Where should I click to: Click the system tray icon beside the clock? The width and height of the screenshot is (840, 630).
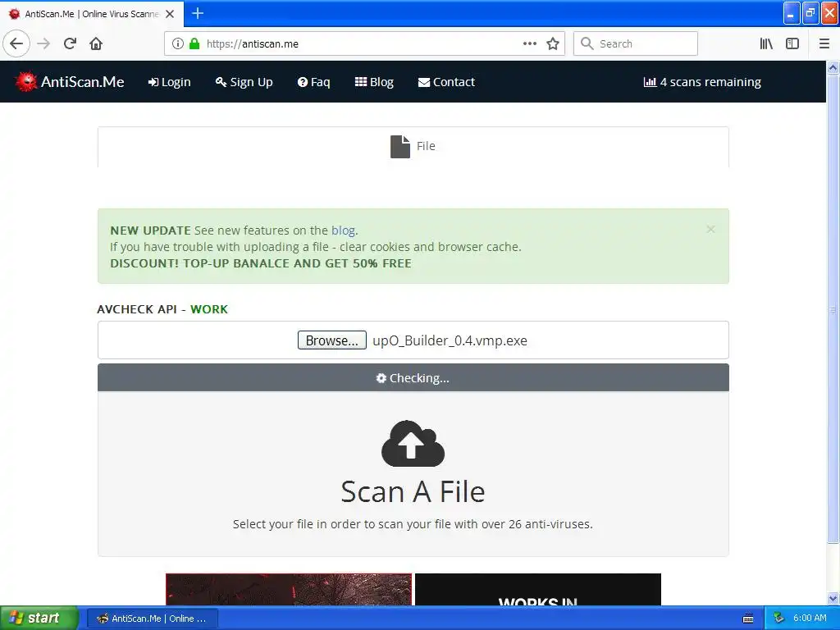click(779, 619)
